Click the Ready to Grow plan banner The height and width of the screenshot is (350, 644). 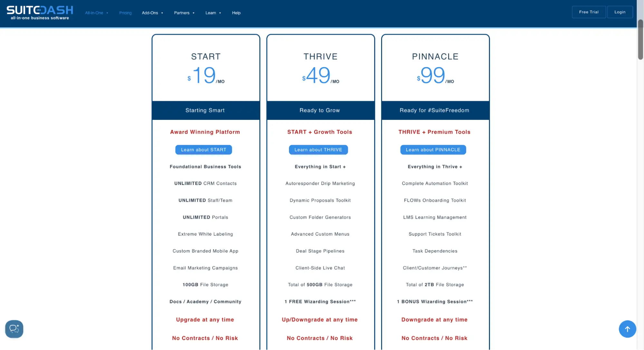coord(320,110)
